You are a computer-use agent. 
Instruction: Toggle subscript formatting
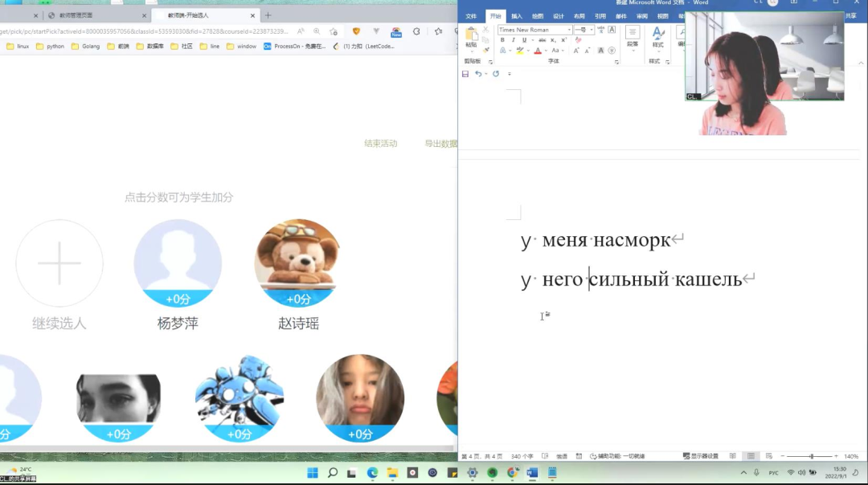(553, 40)
